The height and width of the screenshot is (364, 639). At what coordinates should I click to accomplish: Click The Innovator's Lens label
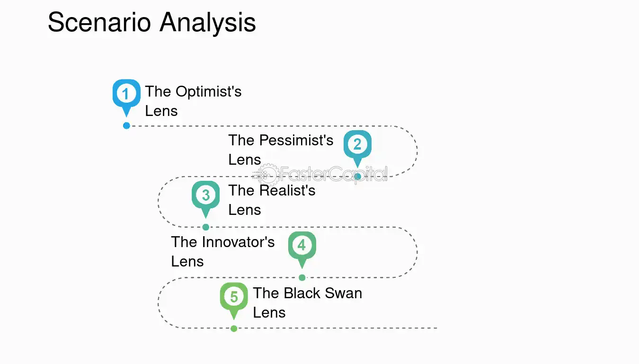tap(223, 251)
